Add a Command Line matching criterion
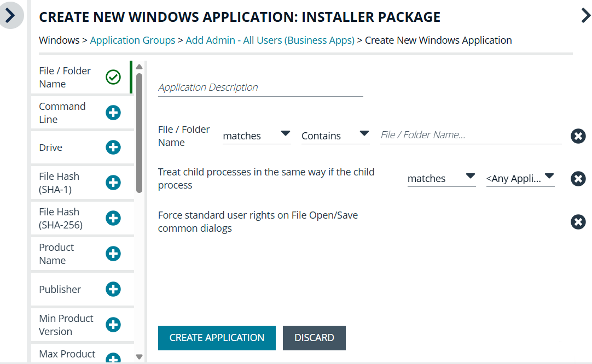This screenshot has height=364, width=592. [113, 113]
